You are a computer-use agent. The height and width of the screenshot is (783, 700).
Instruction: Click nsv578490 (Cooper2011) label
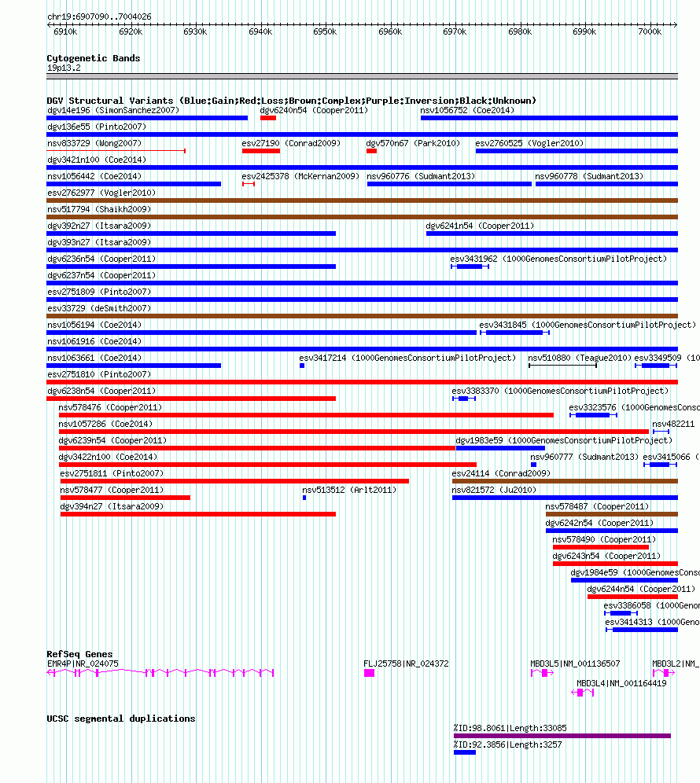604,539
